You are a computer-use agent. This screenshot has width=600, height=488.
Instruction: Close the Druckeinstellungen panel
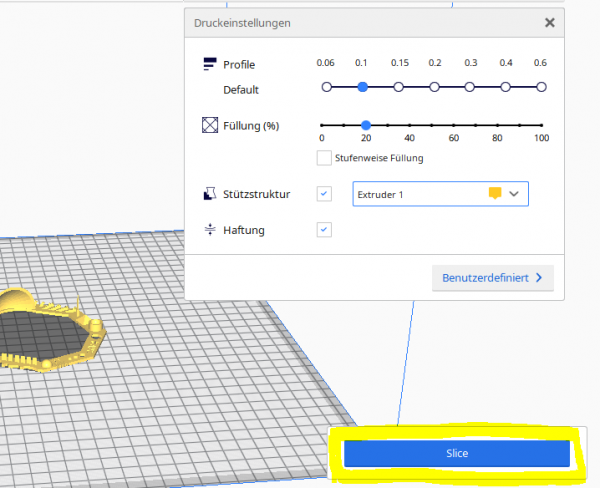549,22
